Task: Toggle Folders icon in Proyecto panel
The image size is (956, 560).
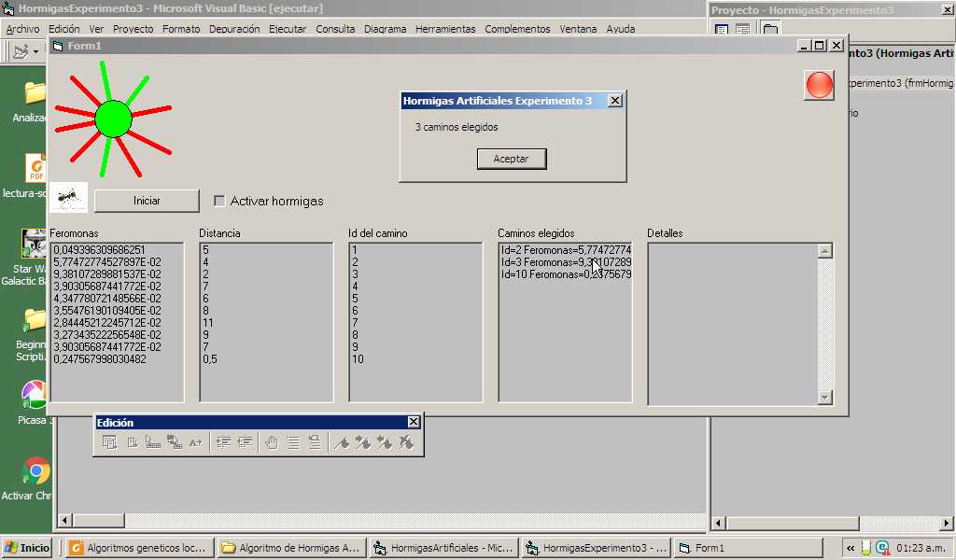Action: coord(770,29)
